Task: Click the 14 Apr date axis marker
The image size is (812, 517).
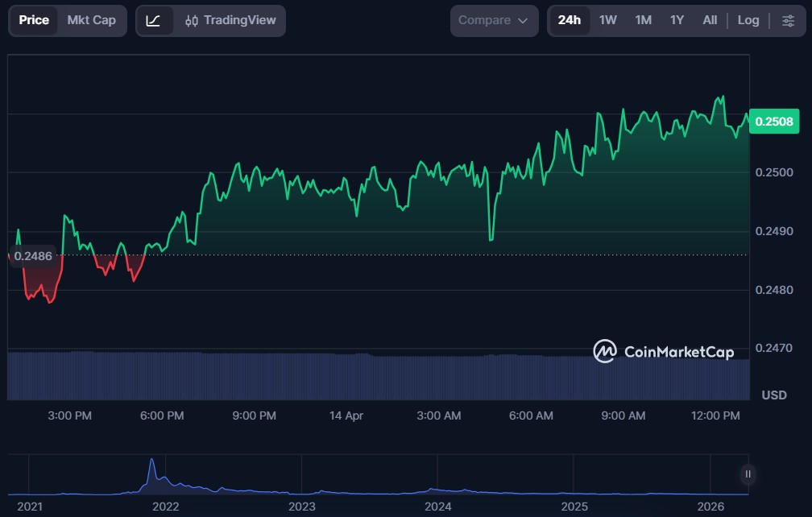Action: tap(346, 416)
